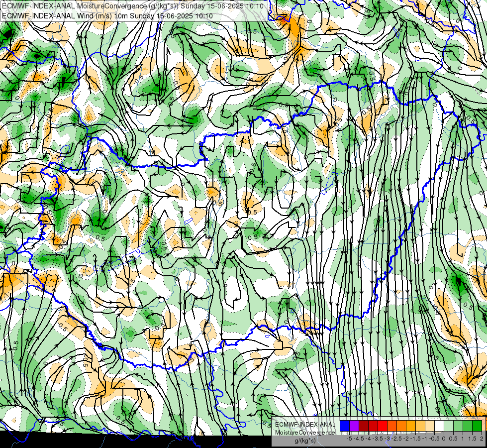This screenshot has width=487, height=448.
Task: Click the purple legend color swatch
Action: pyautogui.click(x=354, y=426)
